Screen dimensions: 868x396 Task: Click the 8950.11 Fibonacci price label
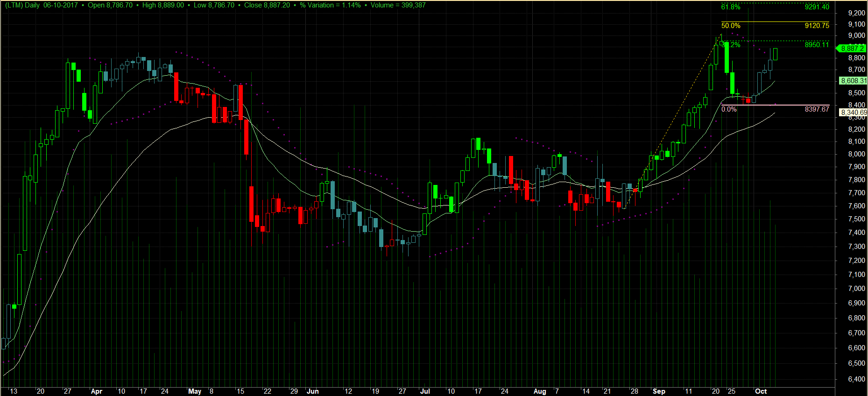817,45
